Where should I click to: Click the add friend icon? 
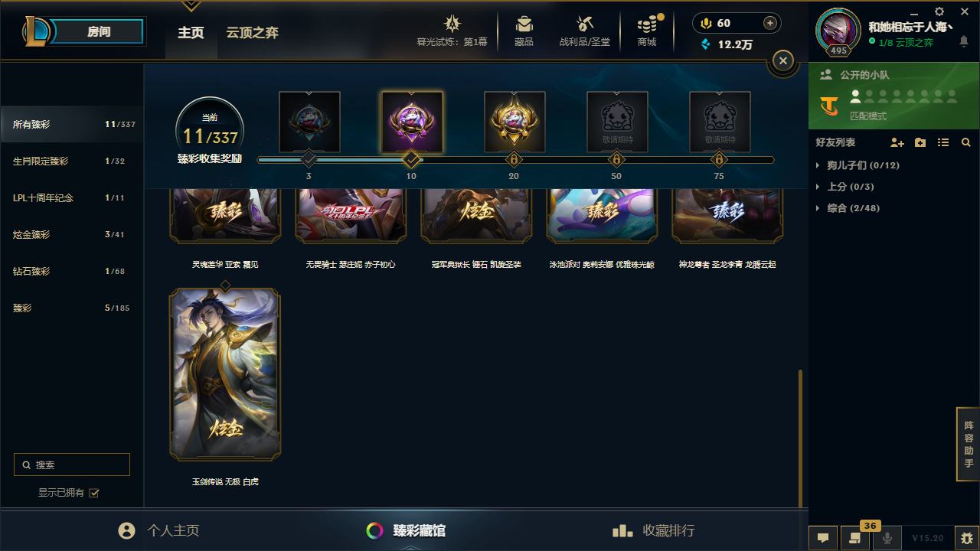pos(897,142)
